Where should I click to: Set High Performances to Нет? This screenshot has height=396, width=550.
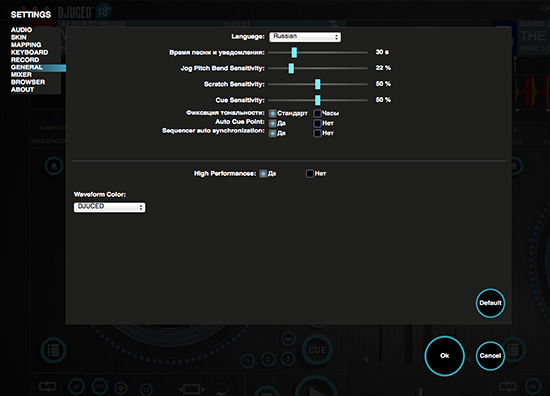(310, 174)
